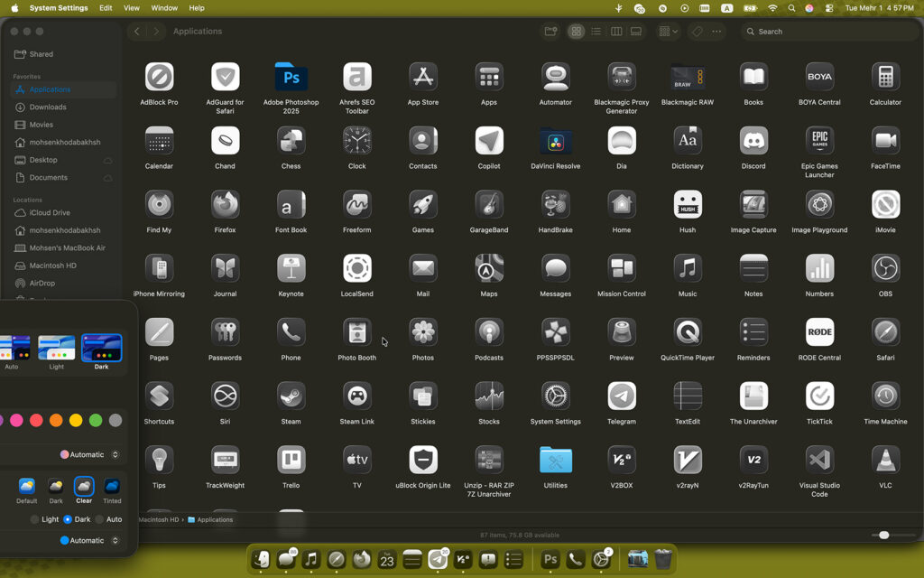Screen dimensions: 924x578
Task: Go forward in Finder navigation
Action: pos(156,32)
